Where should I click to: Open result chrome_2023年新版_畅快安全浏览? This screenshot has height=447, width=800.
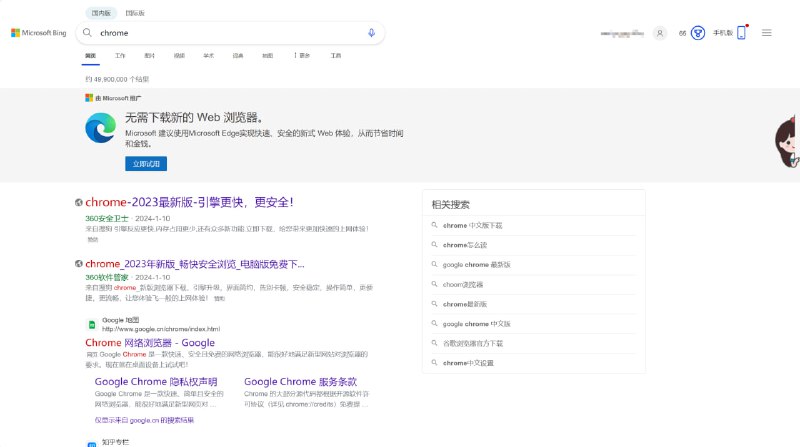pyautogui.click(x=195, y=264)
